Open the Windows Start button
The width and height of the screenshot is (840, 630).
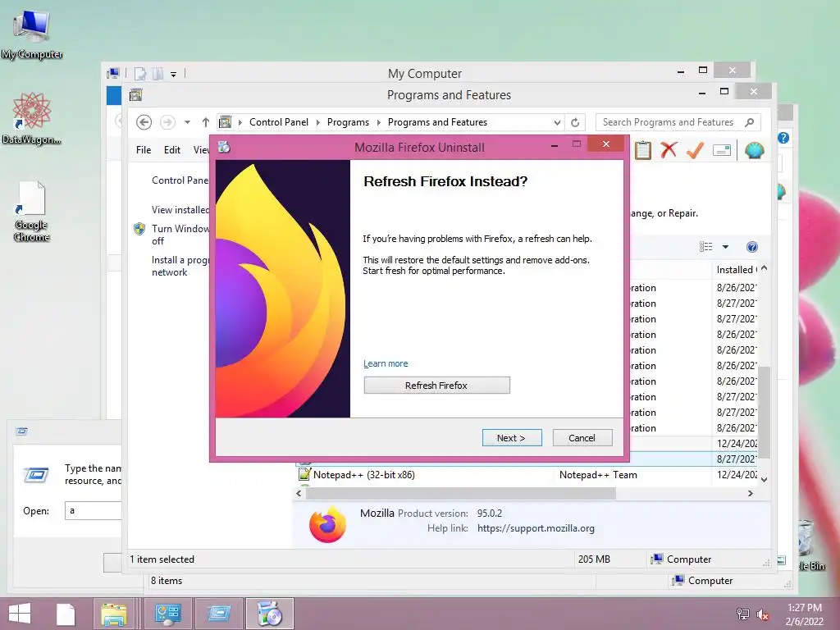pos(20,614)
